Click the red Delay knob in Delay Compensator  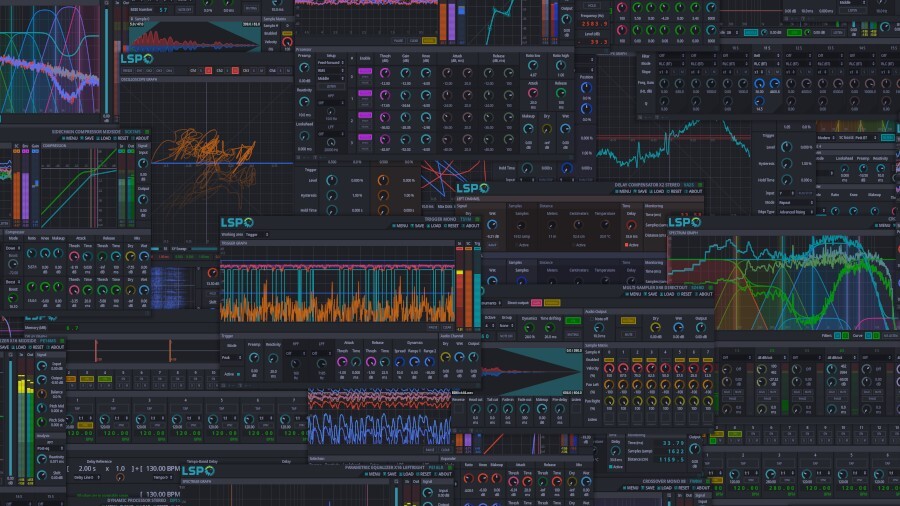coord(631,225)
